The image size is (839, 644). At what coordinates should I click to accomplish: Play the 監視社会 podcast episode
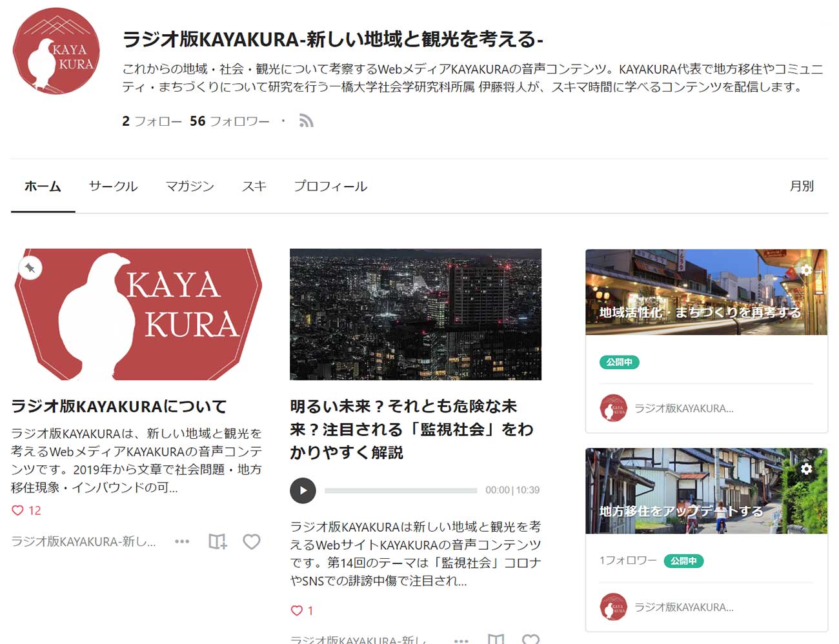coord(303,490)
